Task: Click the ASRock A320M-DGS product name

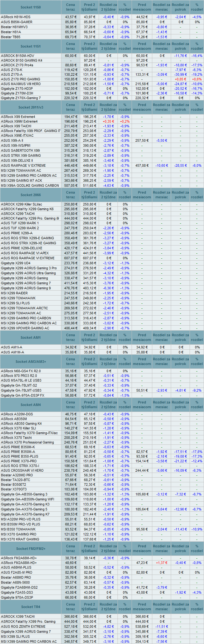Action: point(17,414)
